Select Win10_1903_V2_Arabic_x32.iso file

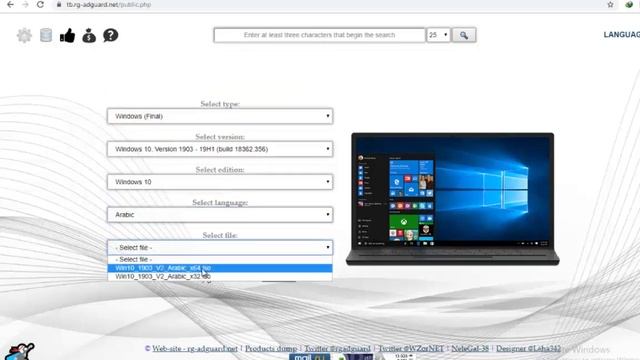tap(220, 277)
